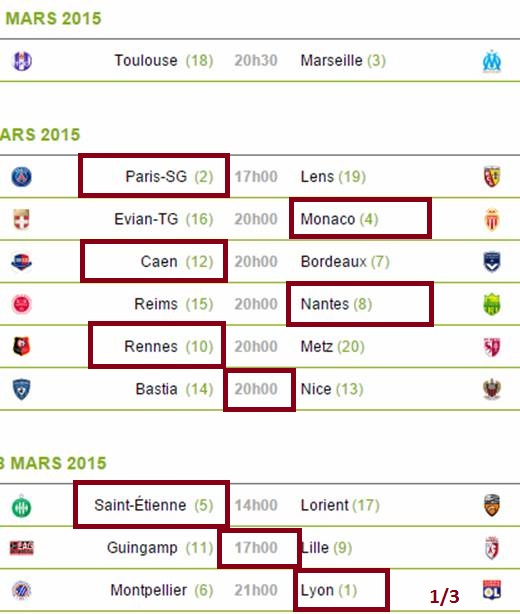Click the Toulouse club crest icon
This screenshot has height=614, width=520.
coord(22,61)
